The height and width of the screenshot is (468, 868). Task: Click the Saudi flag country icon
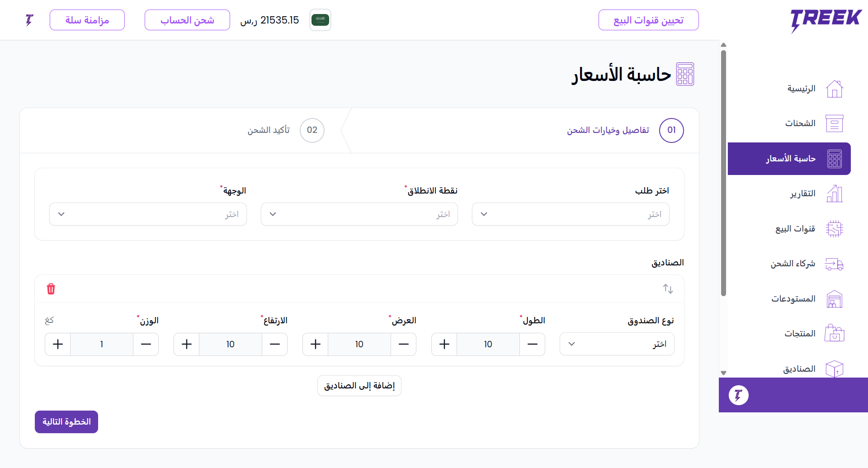click(x=320, y=20)
